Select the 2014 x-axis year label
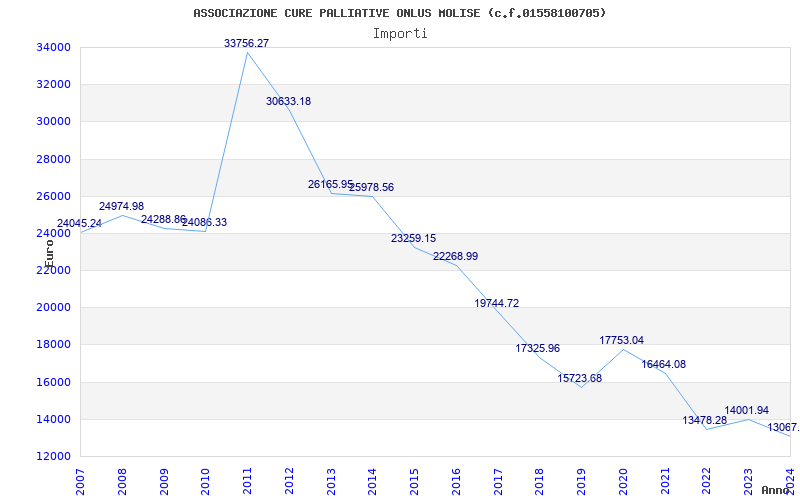Viewport: 800px width, 500px height. coord(372,482)
